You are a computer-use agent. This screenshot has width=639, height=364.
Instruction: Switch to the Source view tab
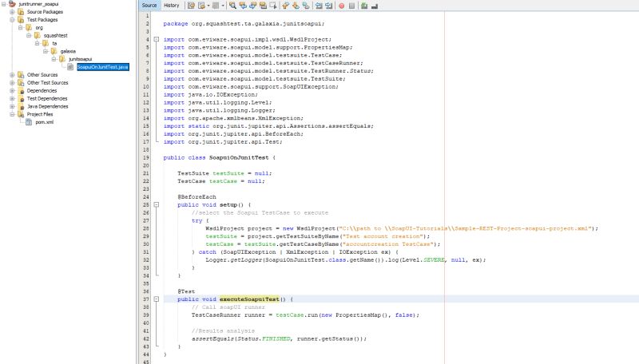click(149, 6)
